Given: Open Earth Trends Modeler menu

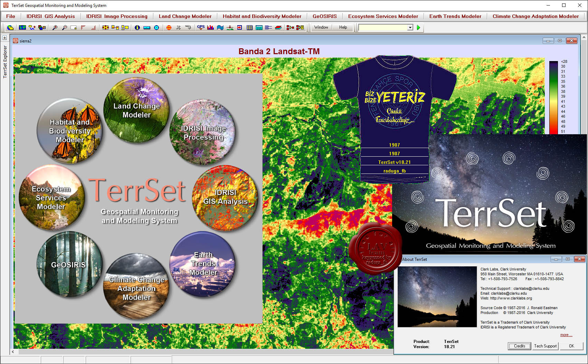Looking at the screenshot, I should pos(455,16).
